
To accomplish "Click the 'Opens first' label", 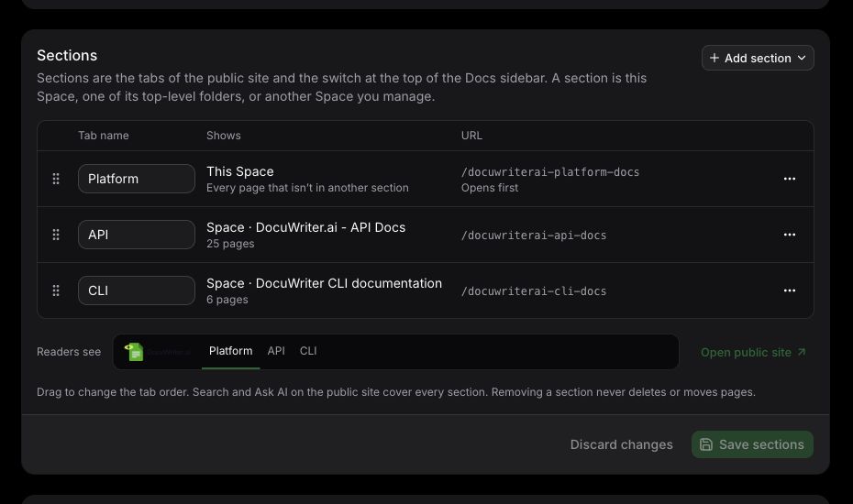I will 490,188.
